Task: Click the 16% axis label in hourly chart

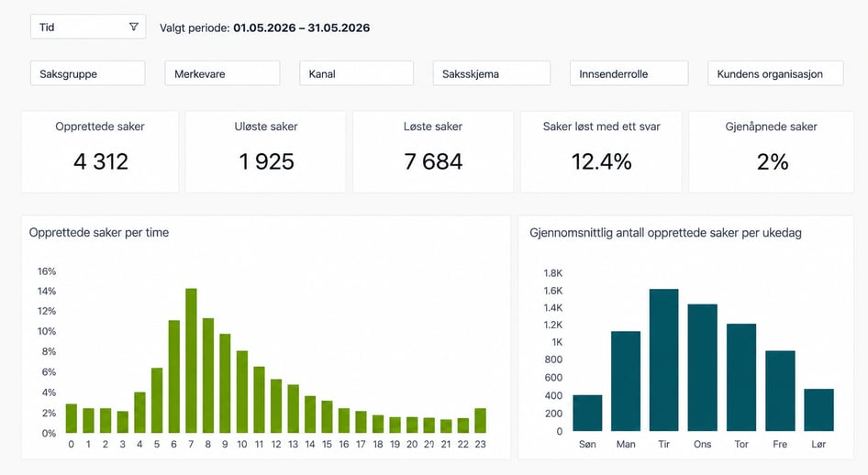Action: pos(47,271)
